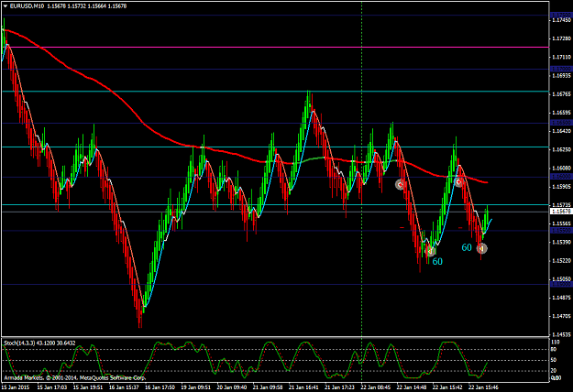Image resolution: width=573 pixels, height=392 pixels.
Task: Click the 1.15390 price scale label
Action: [562, 242]
